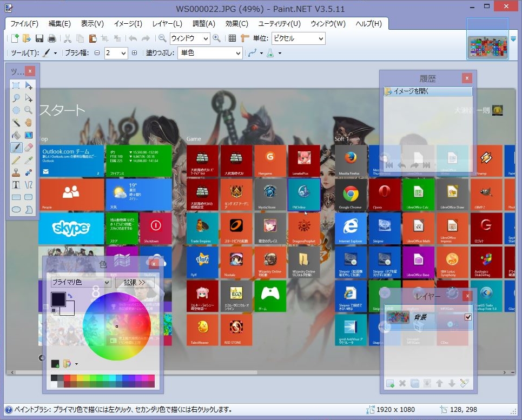Click the Save floppy disk icon
The image size is (522, 420).
[39, 38]
